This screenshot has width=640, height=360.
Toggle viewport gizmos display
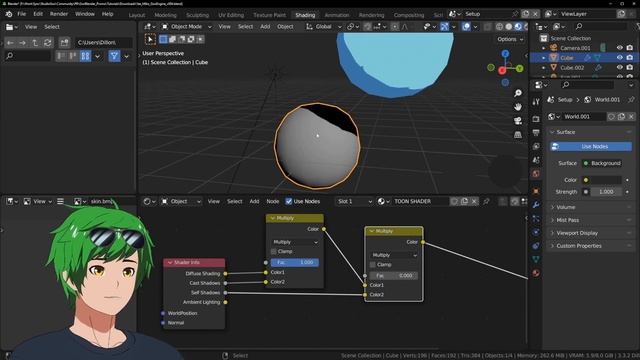[x=444, y=27]
